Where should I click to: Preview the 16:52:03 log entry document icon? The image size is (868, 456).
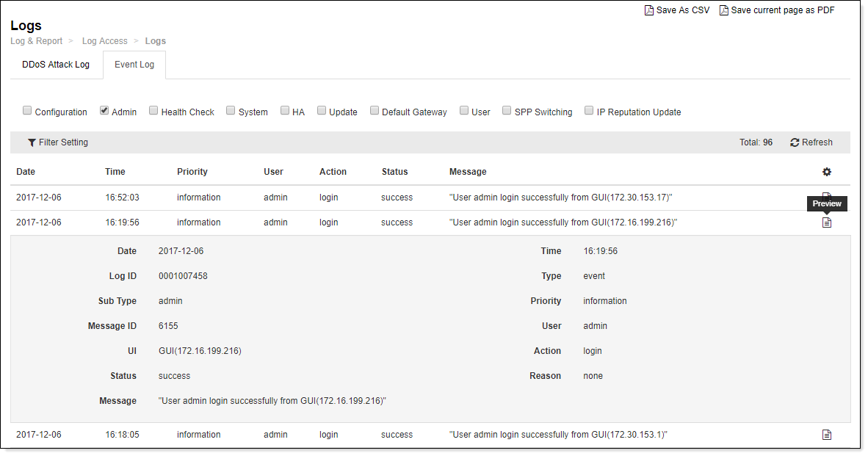[827, 197]
